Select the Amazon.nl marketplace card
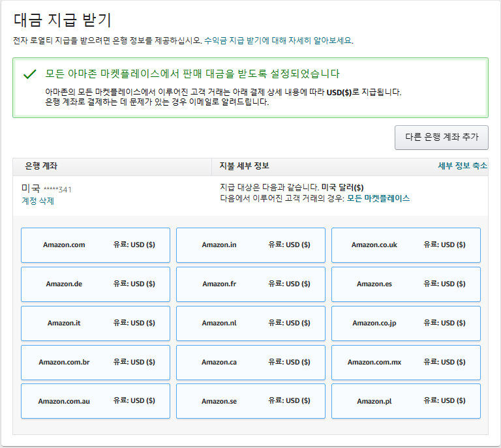The width and height of the screenshot is (501, 448). [x=250, y=323]
